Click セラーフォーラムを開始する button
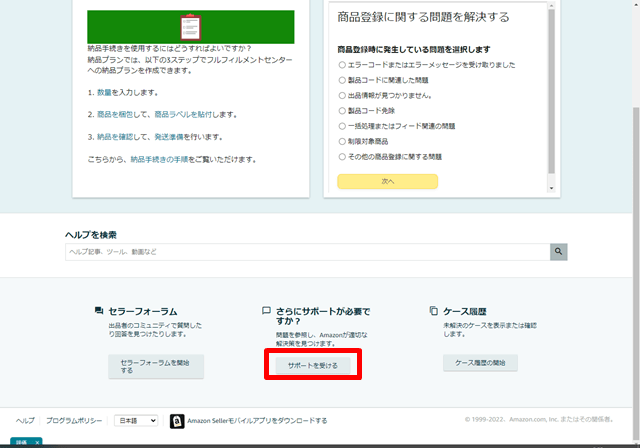Image resolution: width=640 pixels, height=448 pixels. 156,366
